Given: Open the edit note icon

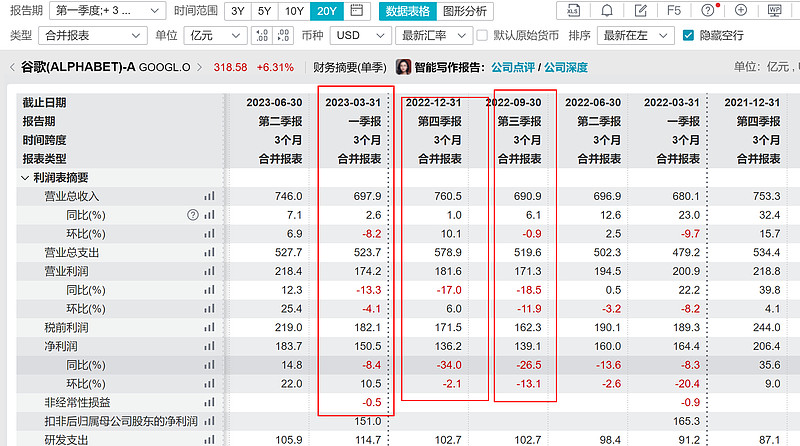Looking at the screenshot, I should (x=641, y=11).
